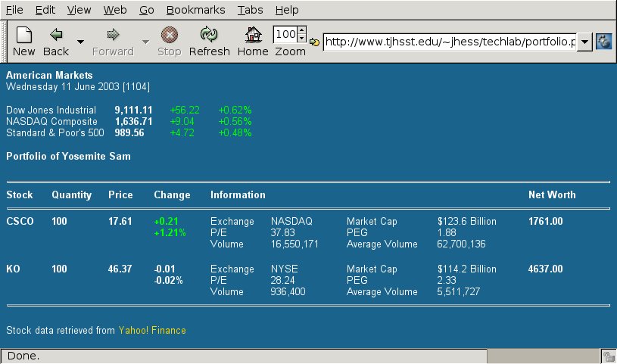This screenshot has height=364, width=617.
Task: Click Portfolio of Yosemite Sam heading
Action: (68, 156)
